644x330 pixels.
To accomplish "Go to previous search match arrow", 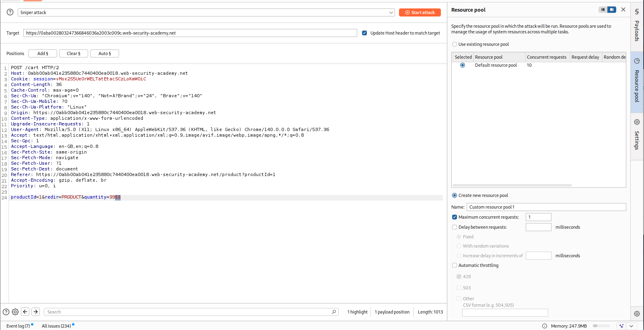I will (x=25, y=312).
